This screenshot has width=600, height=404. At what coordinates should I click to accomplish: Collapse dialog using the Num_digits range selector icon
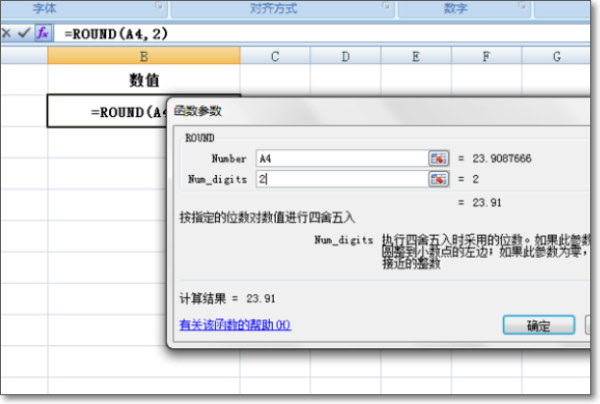(x=439, y=179)
